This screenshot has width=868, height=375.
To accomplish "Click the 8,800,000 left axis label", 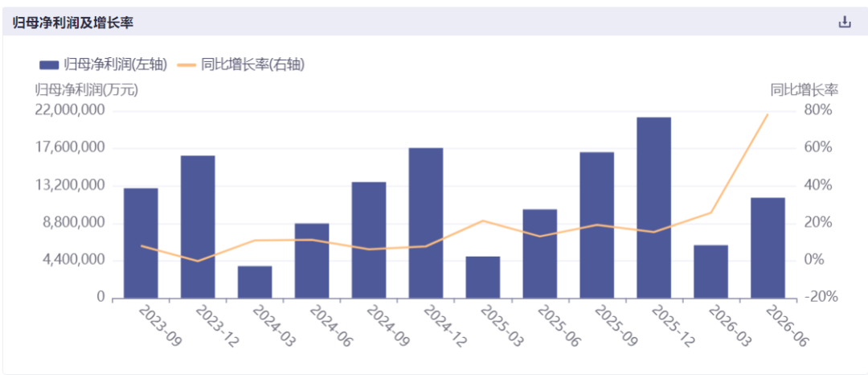I will pyautogui.click(x=74, y=223).
